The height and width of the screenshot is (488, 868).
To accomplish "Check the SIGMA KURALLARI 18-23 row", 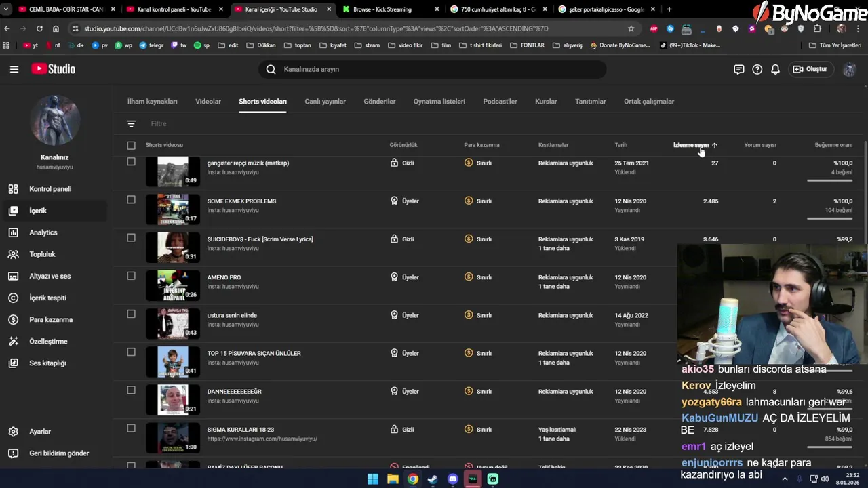I will (x=131, y=428).
